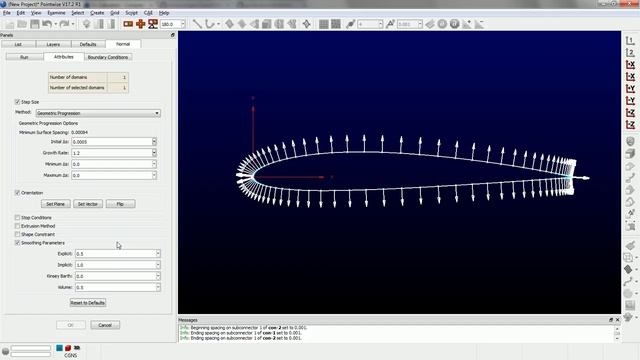Image resolution: width=640 pixels, height=360 pixels.
Task: Click the Number of selected domains row
Action: tap(88, 88)
